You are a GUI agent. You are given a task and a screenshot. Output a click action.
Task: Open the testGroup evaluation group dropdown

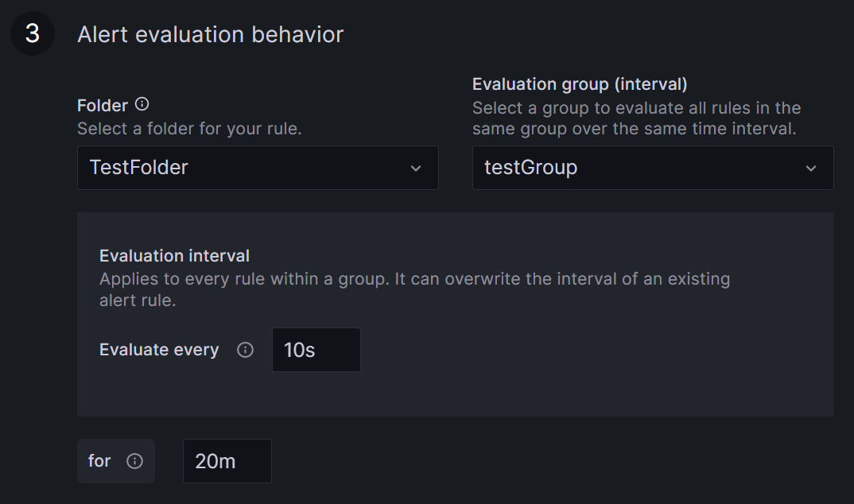coord(652,168)
